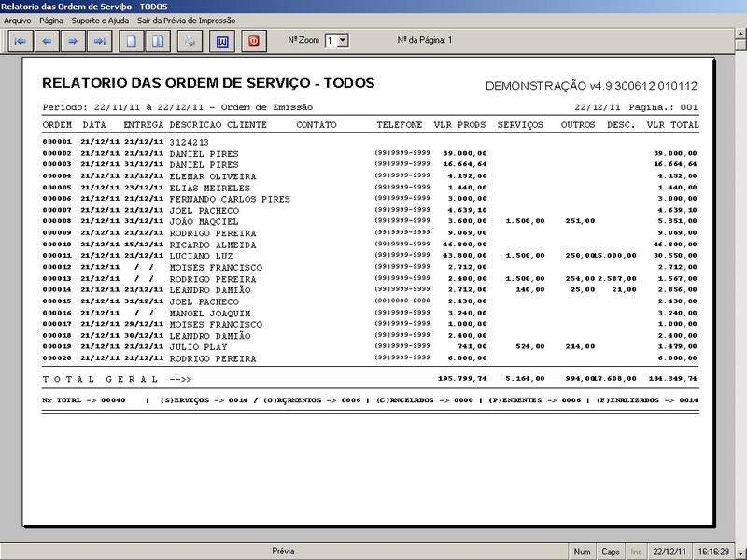The image size is (747, 560).
Task: Click the VLR PRODS column header
Action: coord(459,125)
